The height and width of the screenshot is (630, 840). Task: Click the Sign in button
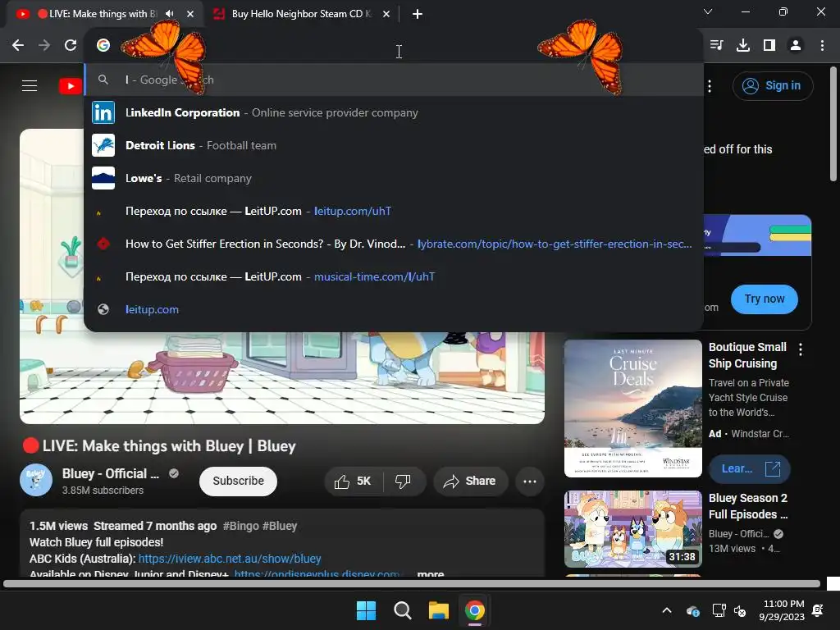(773, 85)
